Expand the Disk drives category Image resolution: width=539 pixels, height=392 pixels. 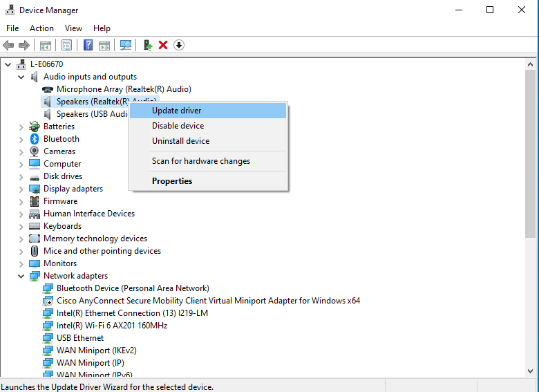coord(21,177)
